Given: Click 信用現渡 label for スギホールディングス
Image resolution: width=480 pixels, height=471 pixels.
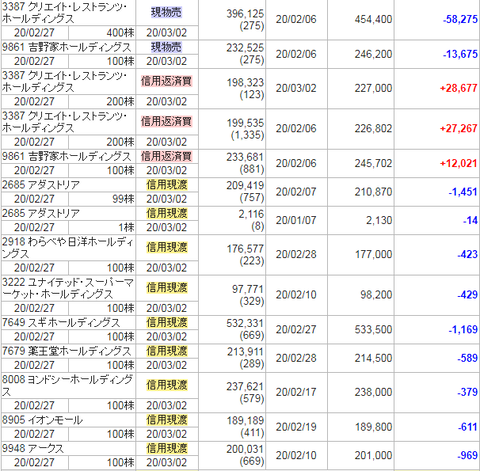Looking at the screenshot, I should pyautogui.click(x=167, y=323).
